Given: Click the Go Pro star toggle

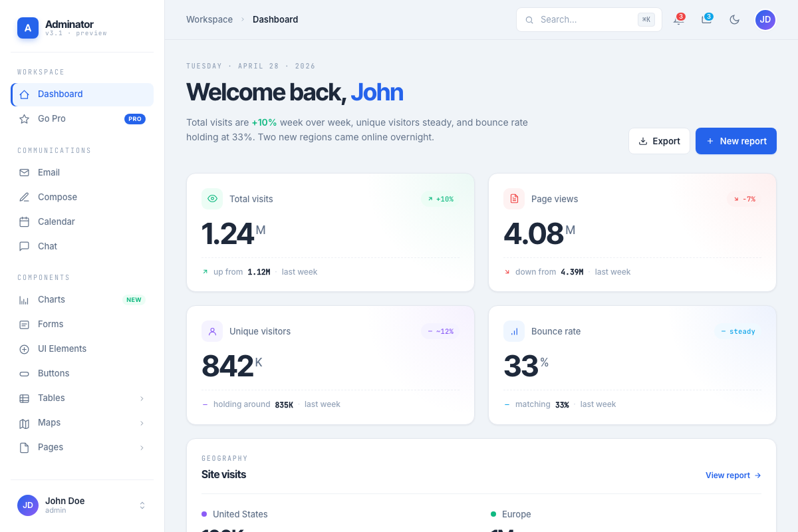Looking at the screenshot, I should [24, 118].
